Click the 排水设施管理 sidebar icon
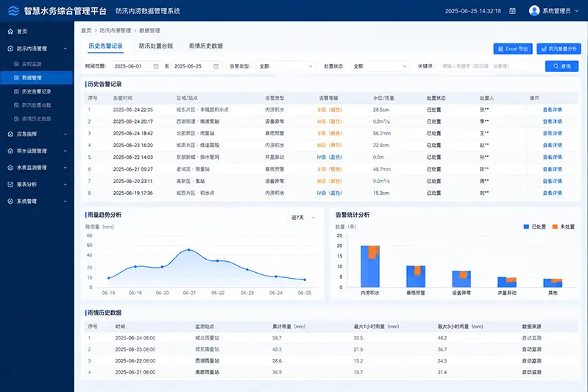This screenshot has height=392, width=588. (x=10, y=151)
